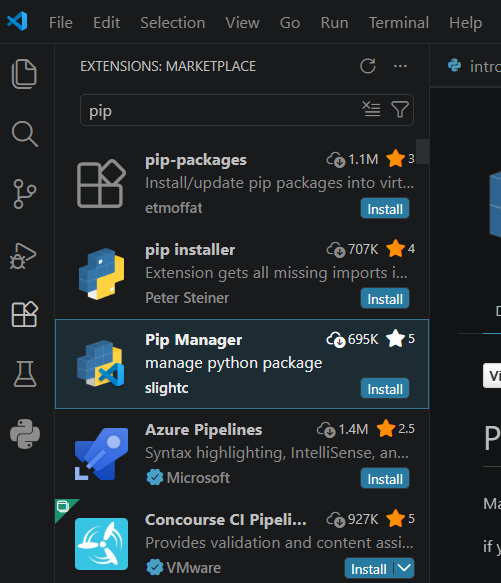Screen dimensions: 501x583
Task: Select the Pip Manager extension title
Action: [193, 340]
